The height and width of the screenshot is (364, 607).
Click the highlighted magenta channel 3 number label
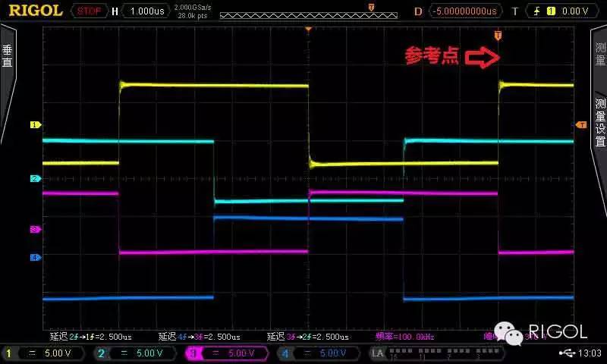(x=193, y=353)
